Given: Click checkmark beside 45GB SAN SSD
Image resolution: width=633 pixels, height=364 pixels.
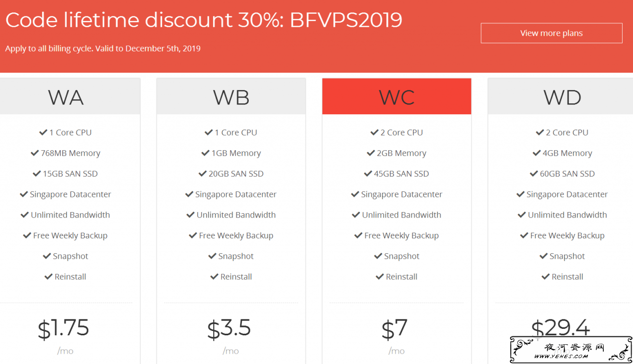Looking at the screenshot, I should click(x=368, y=174).
